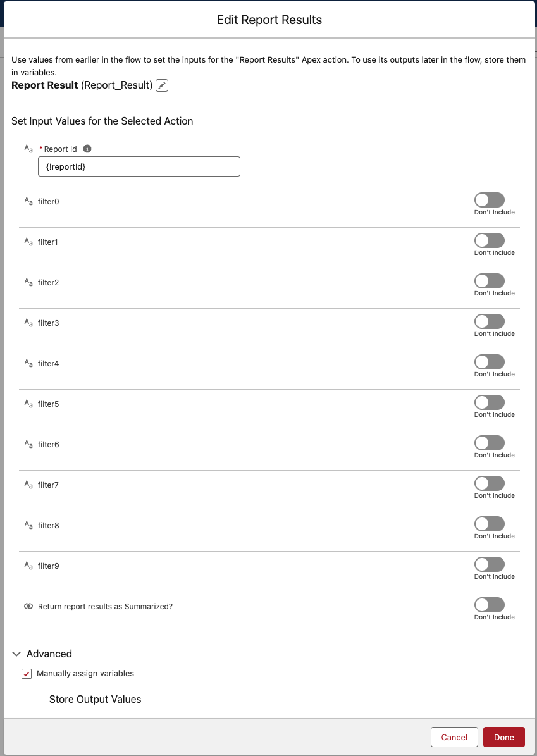
Task: Click the Report Id input field
Action: pos(139,166)
